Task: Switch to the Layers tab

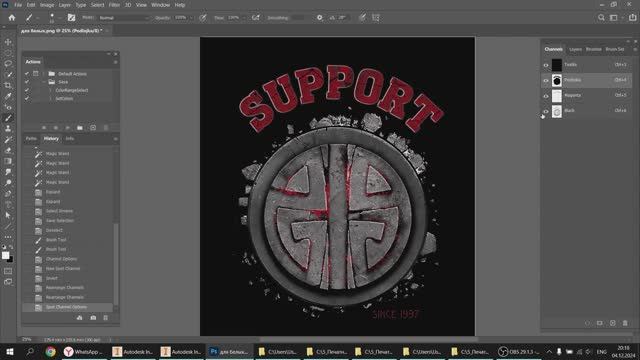Action: 576,49
